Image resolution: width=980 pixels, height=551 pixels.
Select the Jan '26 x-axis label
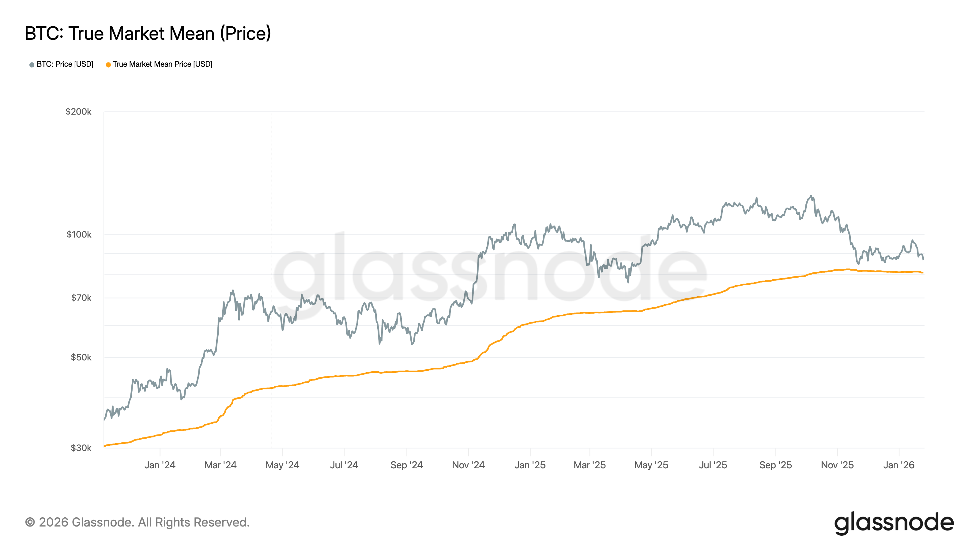coord(899,465)
